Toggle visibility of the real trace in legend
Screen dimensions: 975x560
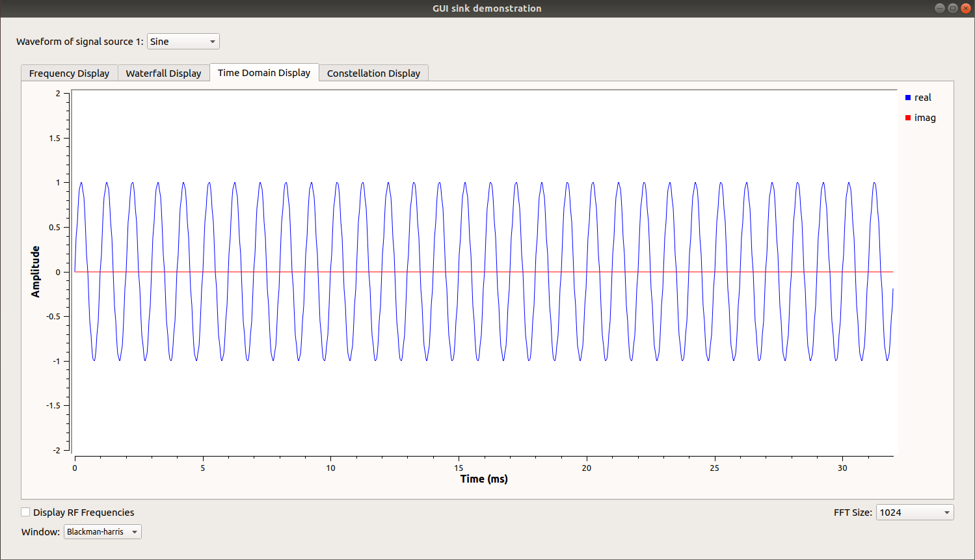coord(922,97)
